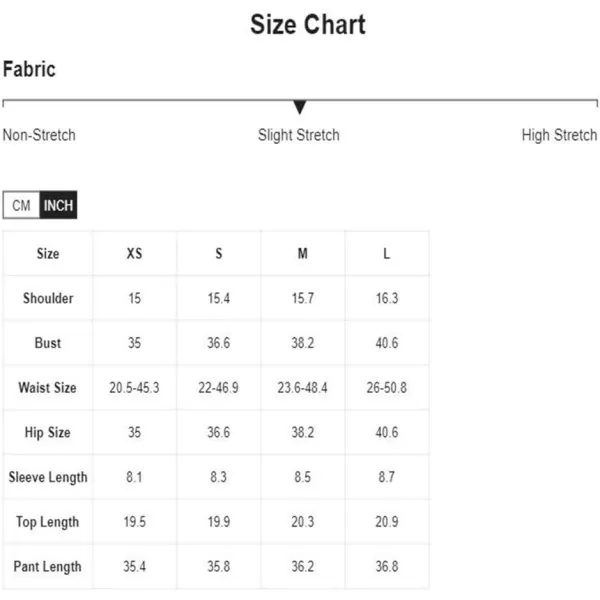Click the Hip Size row label

47,432
